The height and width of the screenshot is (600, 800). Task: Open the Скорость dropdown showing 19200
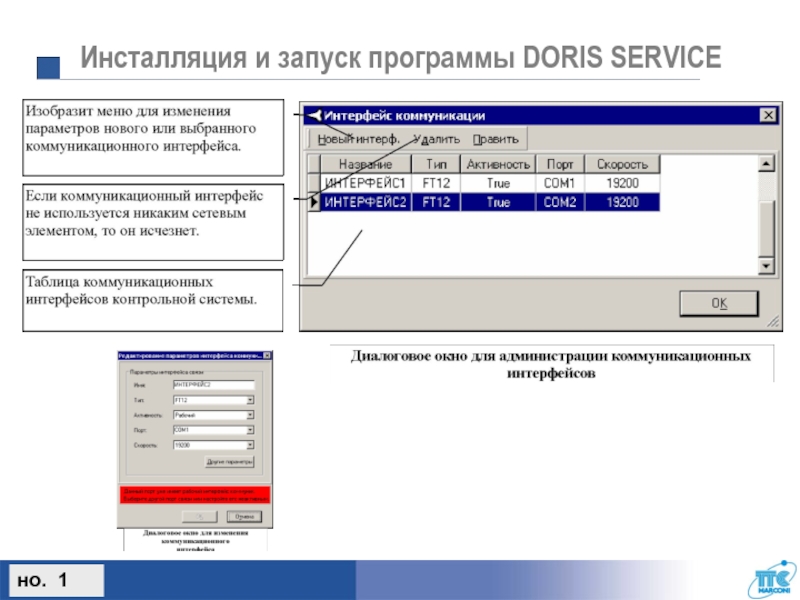point(250,445)
